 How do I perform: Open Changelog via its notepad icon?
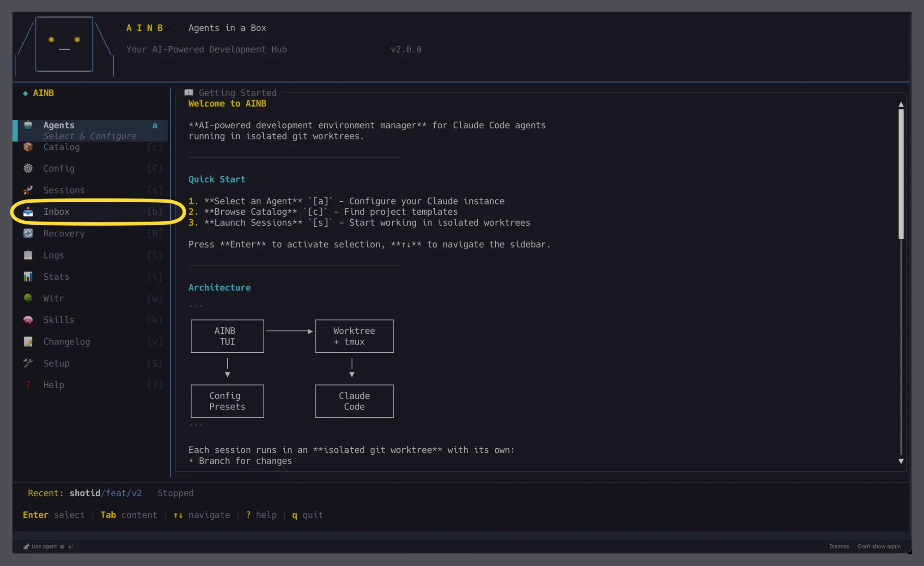pyautogui.click(x=28, y=342)
